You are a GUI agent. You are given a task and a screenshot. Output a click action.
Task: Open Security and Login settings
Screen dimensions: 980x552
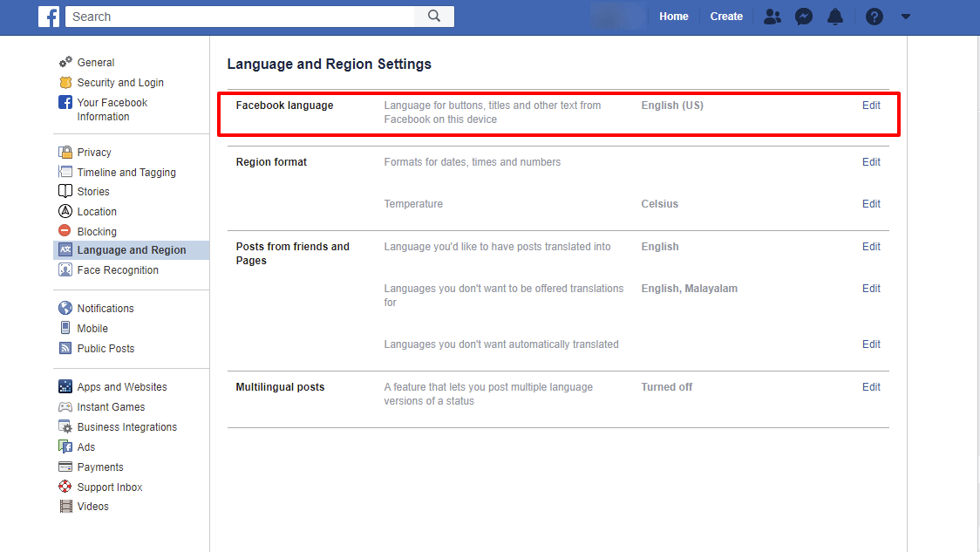[x=120, y=83]
